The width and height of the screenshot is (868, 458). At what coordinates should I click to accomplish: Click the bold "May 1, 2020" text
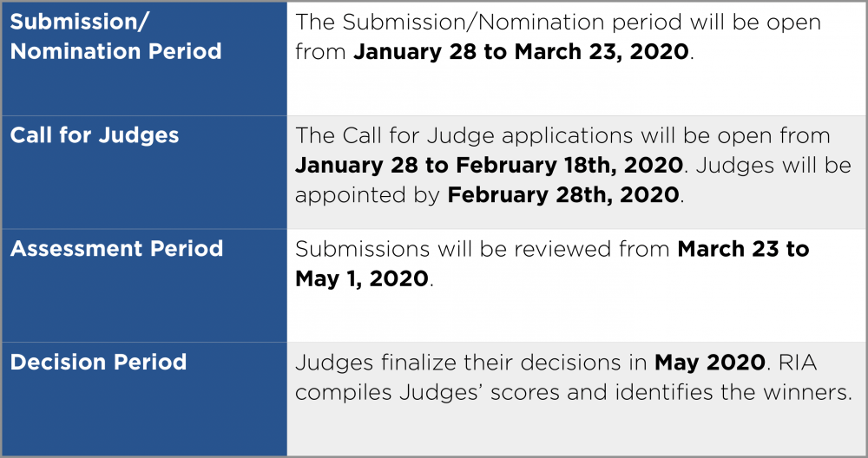[361, 278]
